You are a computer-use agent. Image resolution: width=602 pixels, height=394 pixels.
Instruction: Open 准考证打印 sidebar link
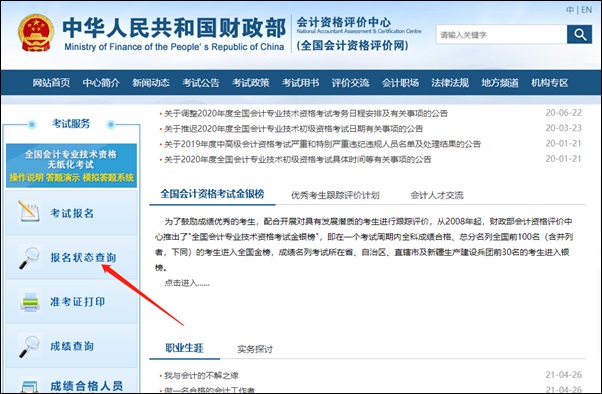tap(78, 302)
